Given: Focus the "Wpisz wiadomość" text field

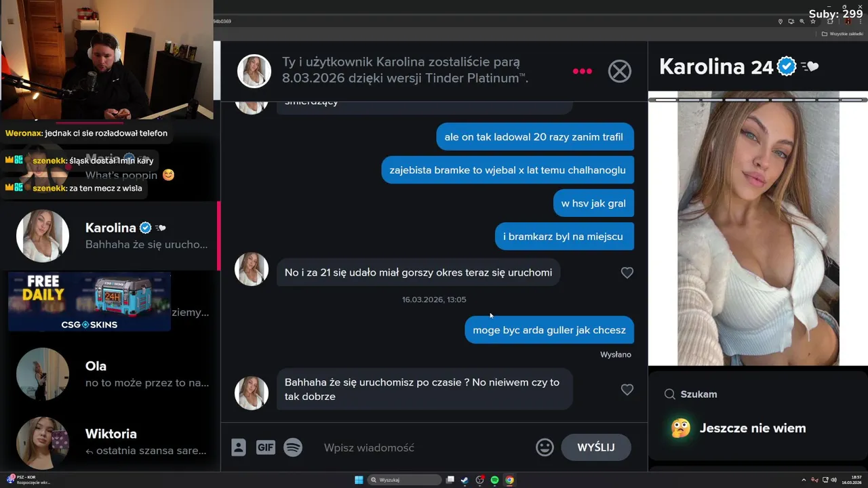Looking at the screenshot, I should pyautogui.click(x=424, y=447).
